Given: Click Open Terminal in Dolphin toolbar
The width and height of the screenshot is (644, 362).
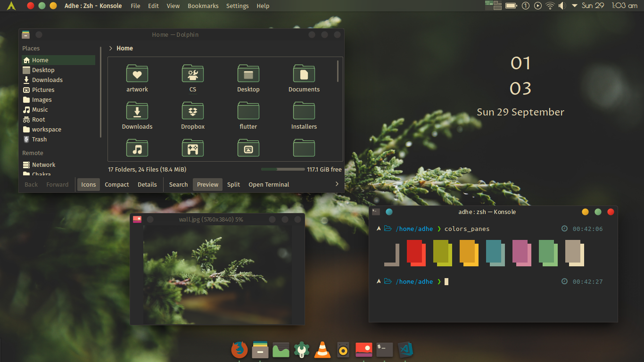Looking at the screenshot, I should (269, 184).
